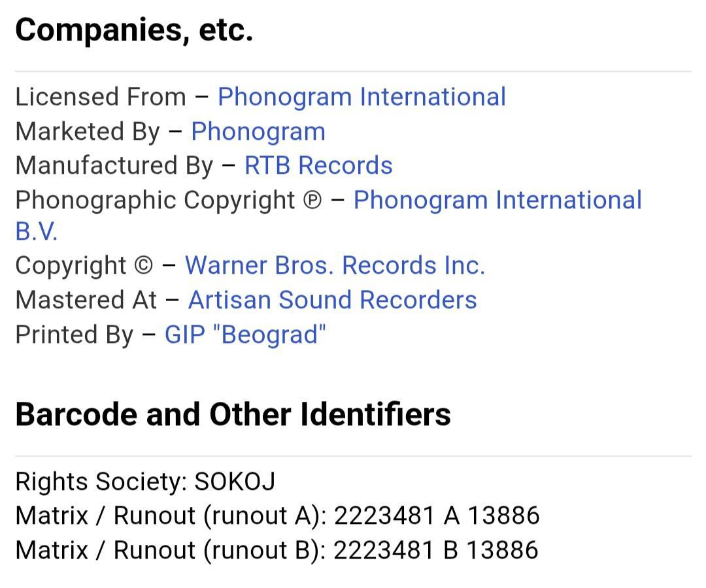706x588 pixels.
Task: Open the RTB Records manufacturer link
Action: point(318,165)
